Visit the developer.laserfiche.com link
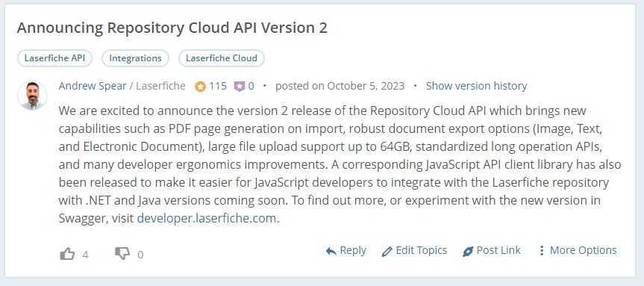The width and height of the screenshot is (644, 286). [207, 218]
